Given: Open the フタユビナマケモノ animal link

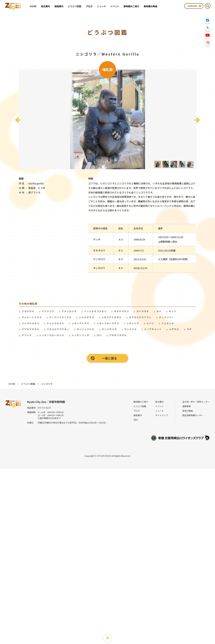Looking at the screenshot, I should pyautogui.click(x=57, y=330).
